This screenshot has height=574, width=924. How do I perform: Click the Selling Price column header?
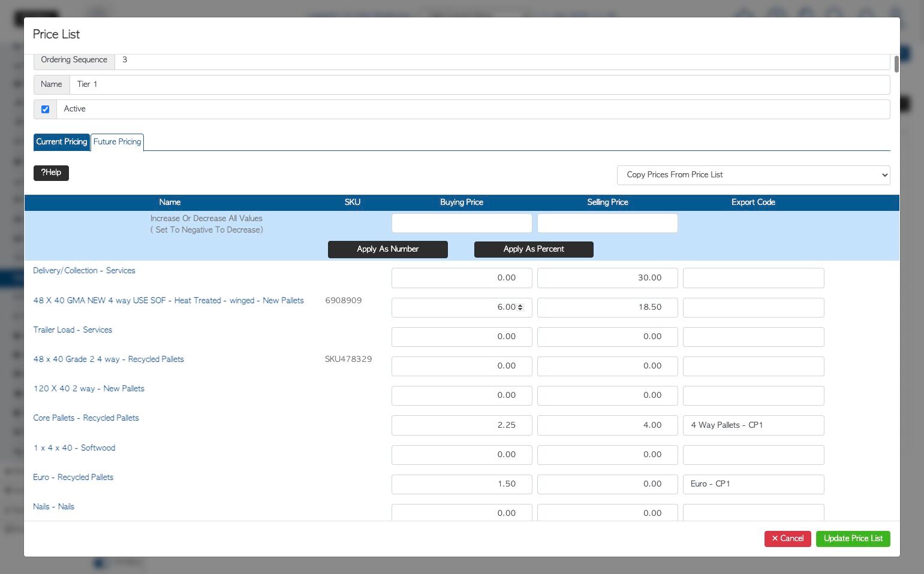click(607, 203)
